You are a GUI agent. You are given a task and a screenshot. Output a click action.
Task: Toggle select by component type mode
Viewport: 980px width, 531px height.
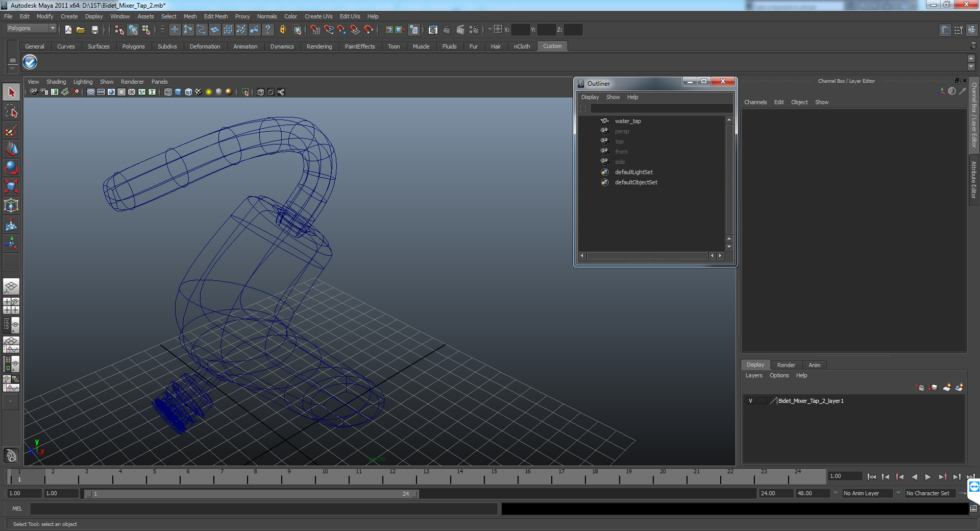(146, 30)
